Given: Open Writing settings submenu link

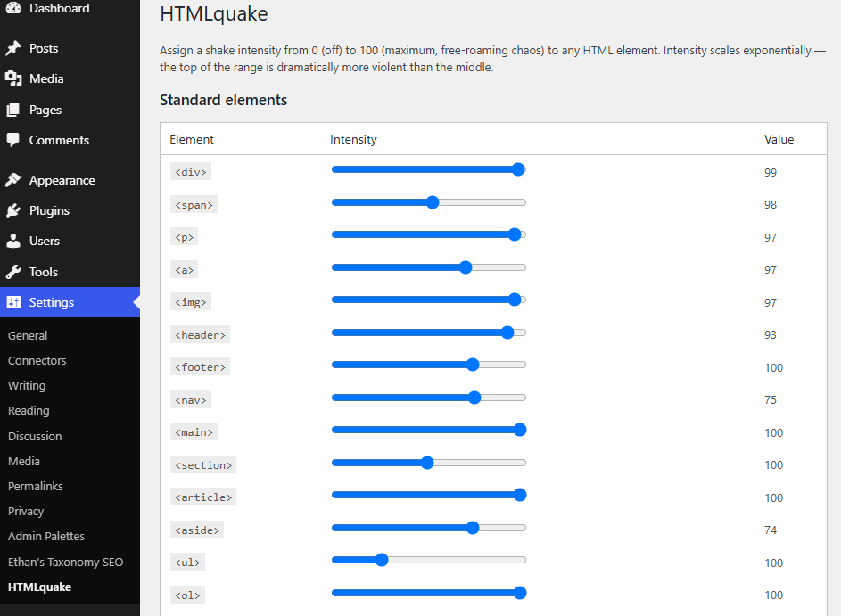Looking at the screenshot, I should pos(27,385).
